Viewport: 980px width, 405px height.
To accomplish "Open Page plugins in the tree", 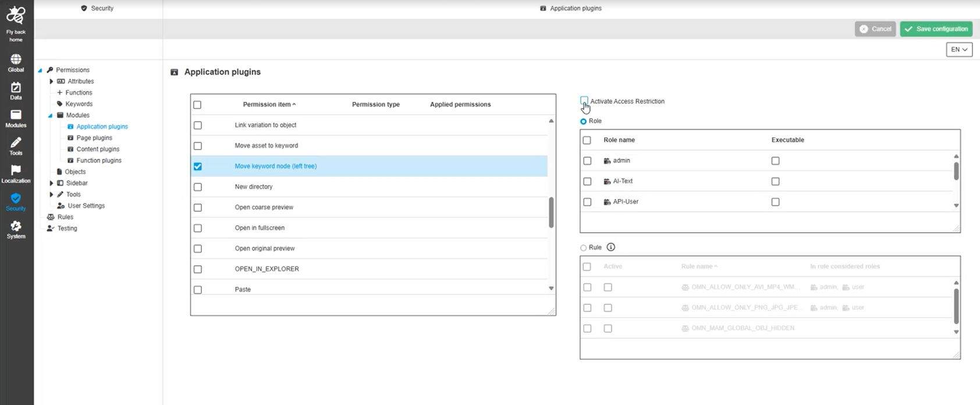I will 94,138.
